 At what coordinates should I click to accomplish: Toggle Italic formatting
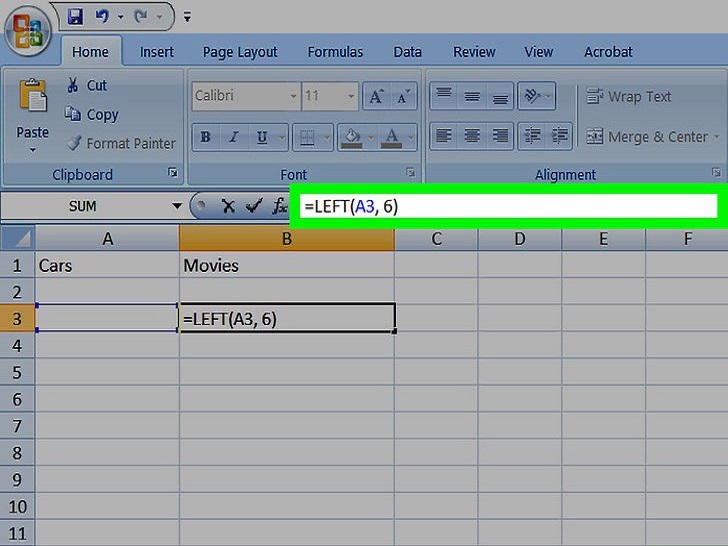[234, 137]
